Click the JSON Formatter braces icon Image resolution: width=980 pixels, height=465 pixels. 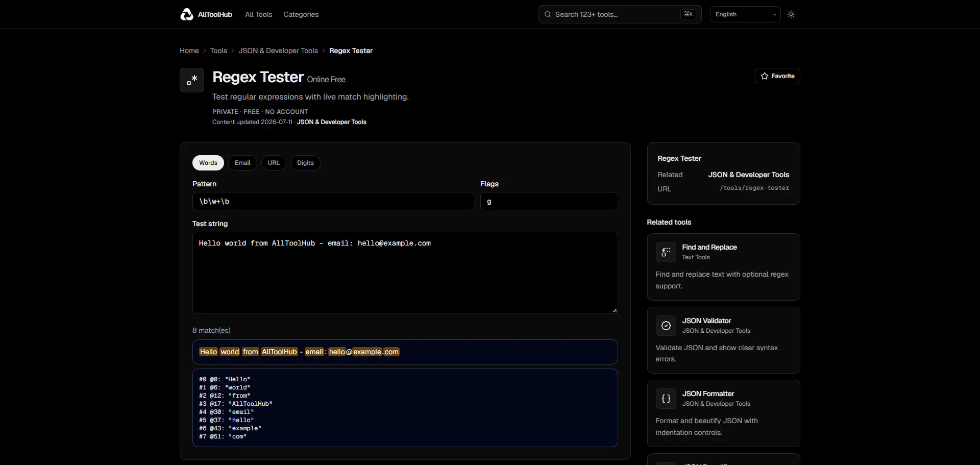coord(666,399)
